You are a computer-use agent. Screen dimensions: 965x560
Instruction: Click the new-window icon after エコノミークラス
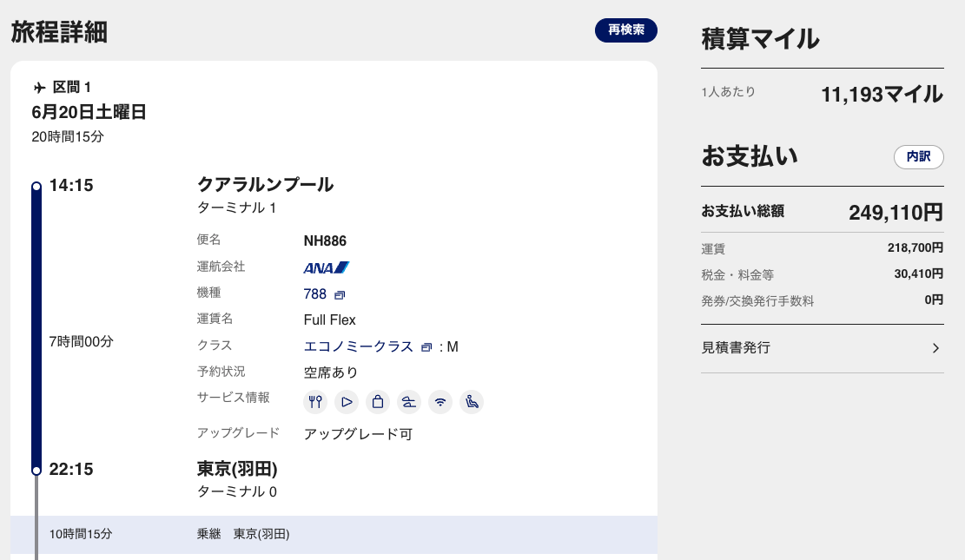(426, 347)
